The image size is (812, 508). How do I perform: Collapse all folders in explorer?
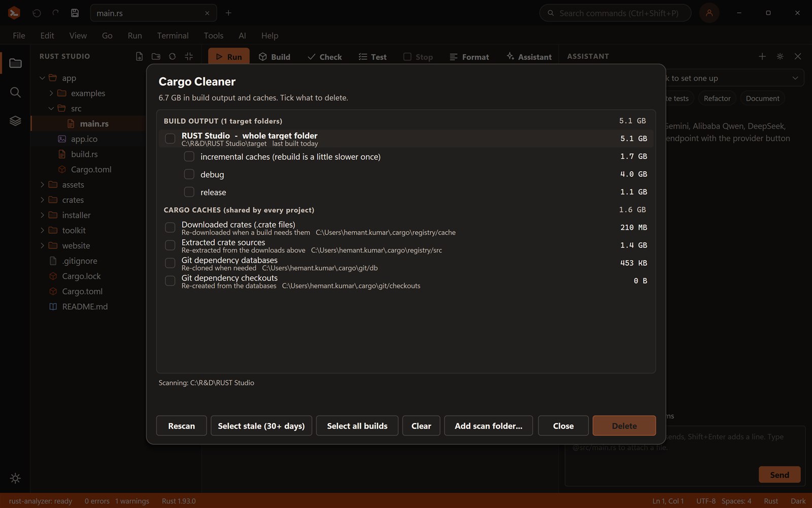pyautogui.click(x=189, y=56)
